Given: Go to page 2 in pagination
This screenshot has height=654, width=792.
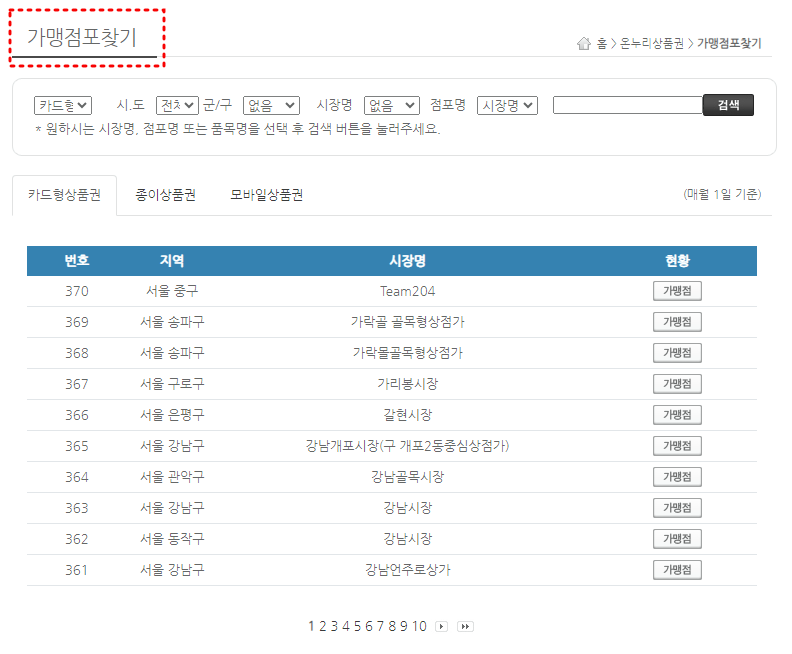Looking at the screenshot, I should tap(323, 626).
